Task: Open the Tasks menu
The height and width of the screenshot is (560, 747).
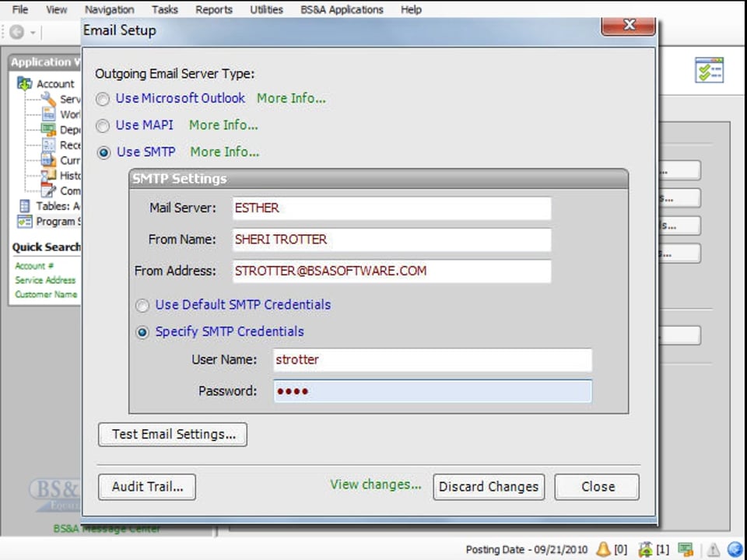Action: (x=164, y=9)
